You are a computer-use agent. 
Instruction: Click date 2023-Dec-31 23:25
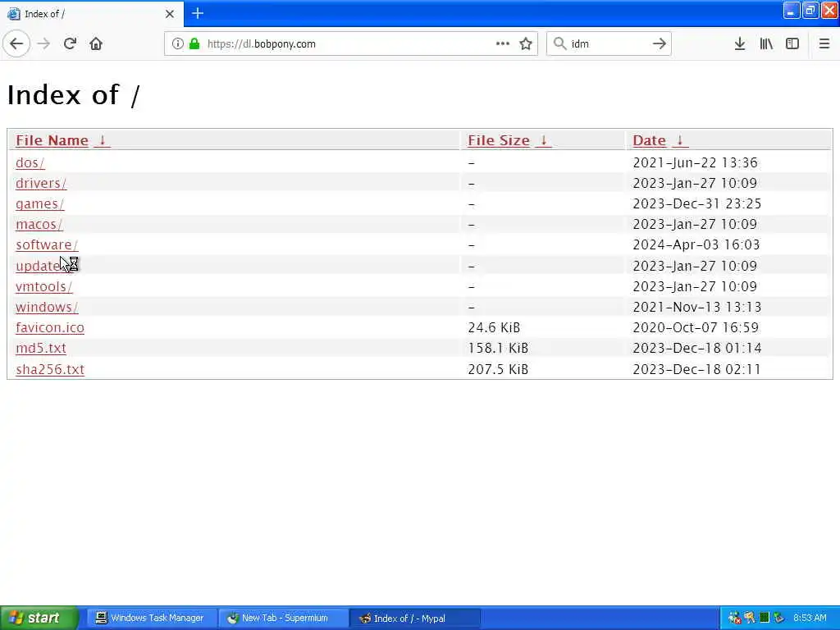(x=697, y=204)
